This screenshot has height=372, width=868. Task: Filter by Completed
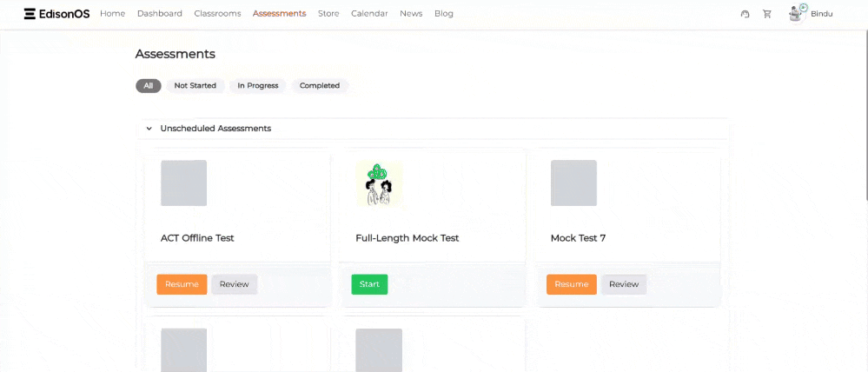click(320, 86)
